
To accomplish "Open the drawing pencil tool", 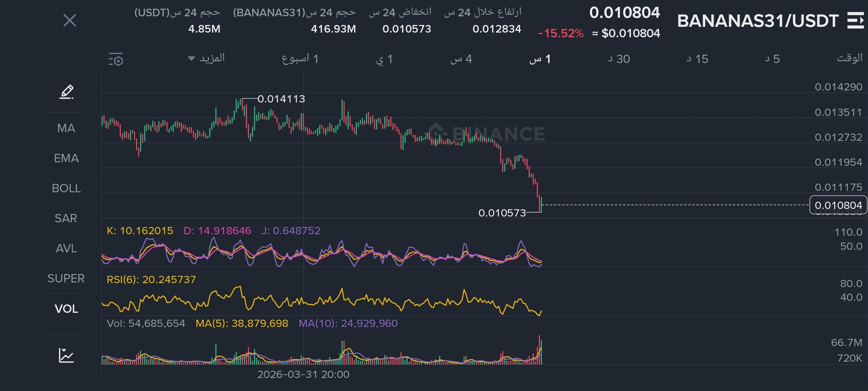I will 67,92.
